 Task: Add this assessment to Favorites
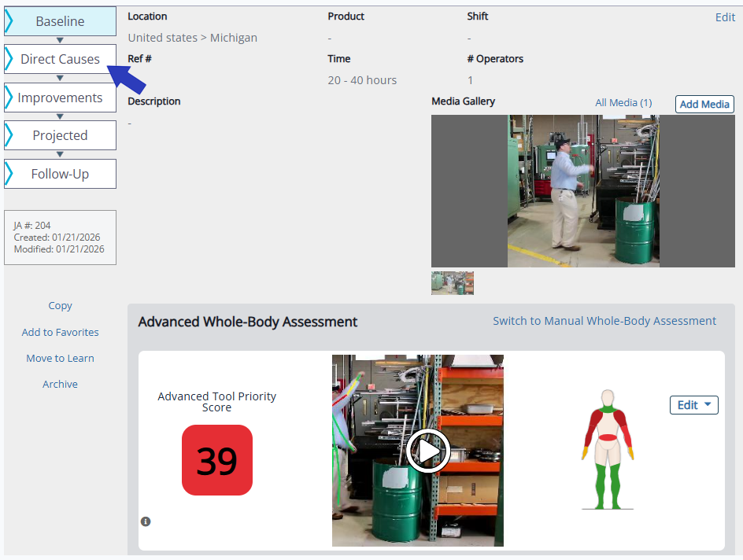click(60, 332)
